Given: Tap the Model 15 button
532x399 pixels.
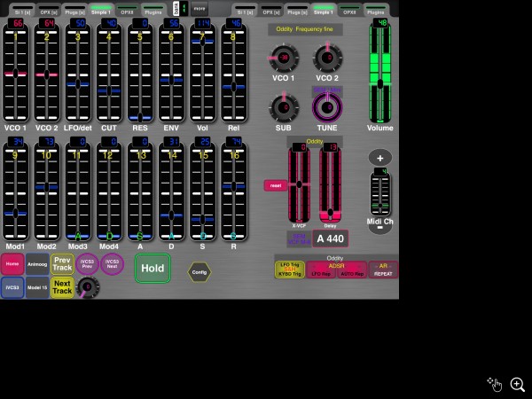Looking at the screenshot, I should click(37, 287).
